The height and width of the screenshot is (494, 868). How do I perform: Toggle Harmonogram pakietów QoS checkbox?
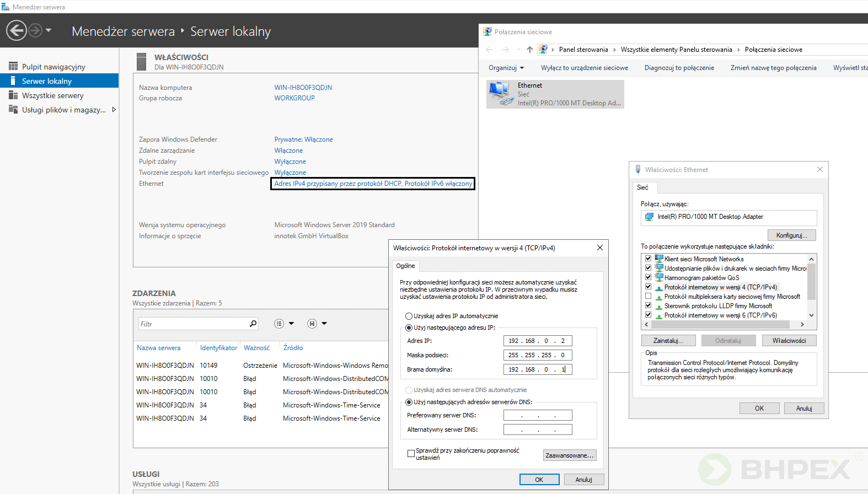[649, 277]
